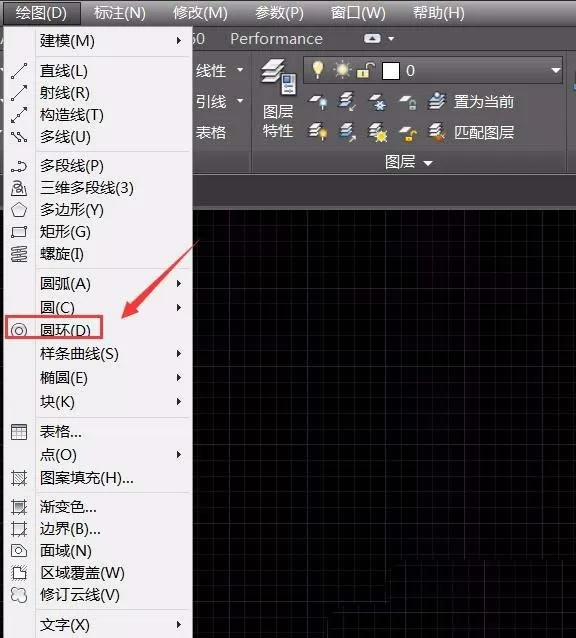
Task: Open the 窗口(W) menu
Action: click(x=358, y=13)
